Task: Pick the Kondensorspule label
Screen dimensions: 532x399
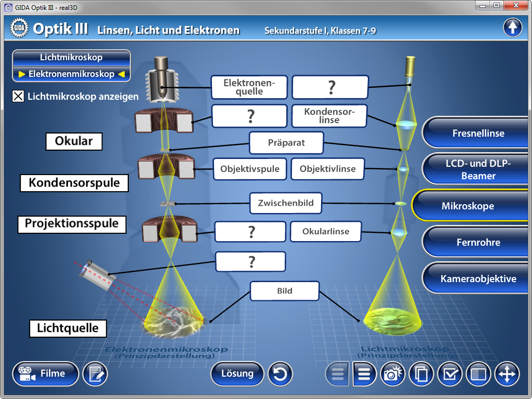Action: pos(74,183)
